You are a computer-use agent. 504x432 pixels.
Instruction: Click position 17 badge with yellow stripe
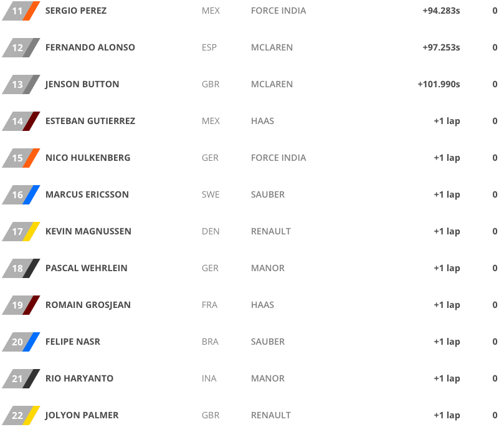[x=21, y=231]
